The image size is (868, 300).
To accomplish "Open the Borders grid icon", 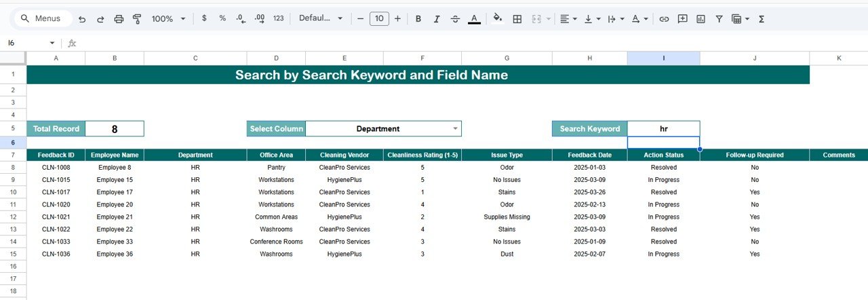I will coord(517,19).
